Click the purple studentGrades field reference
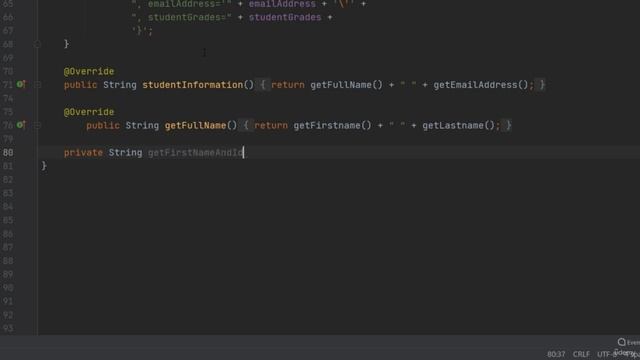The width and height of the screenshot is (640, 360). click(x=285, y=18)
